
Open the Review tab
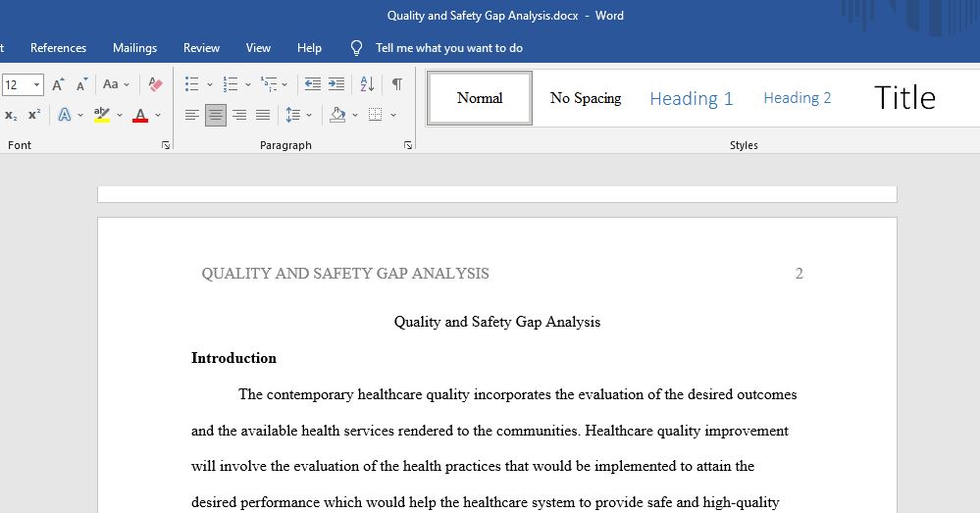pyautogui.click(x=201, y=48)
